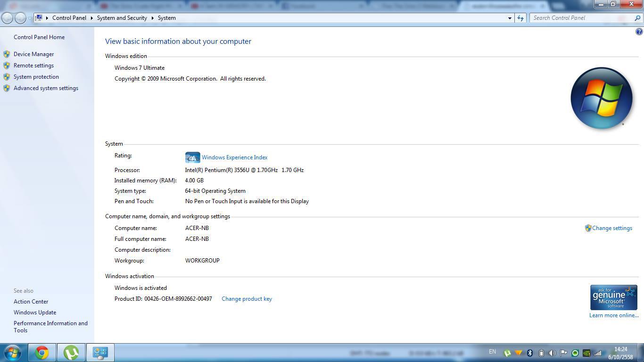
Task: Click the computer icon in address bar
Action: 39,18
